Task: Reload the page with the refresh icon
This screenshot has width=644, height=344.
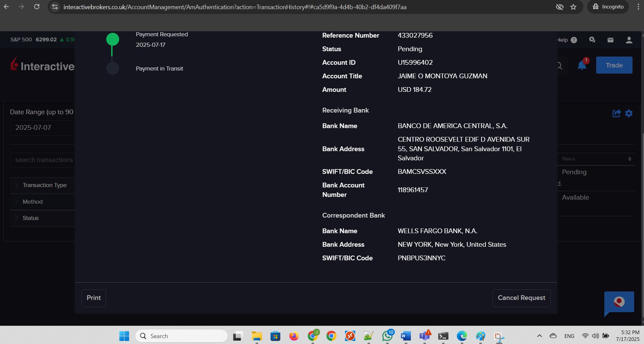Action: (x=37, y=7)
